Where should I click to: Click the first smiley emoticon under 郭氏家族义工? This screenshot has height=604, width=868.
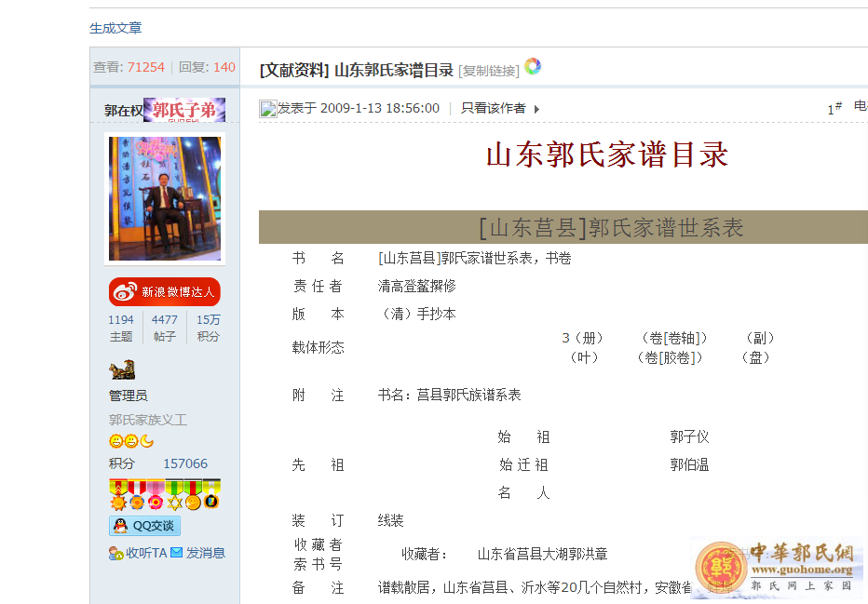[116, 440]
